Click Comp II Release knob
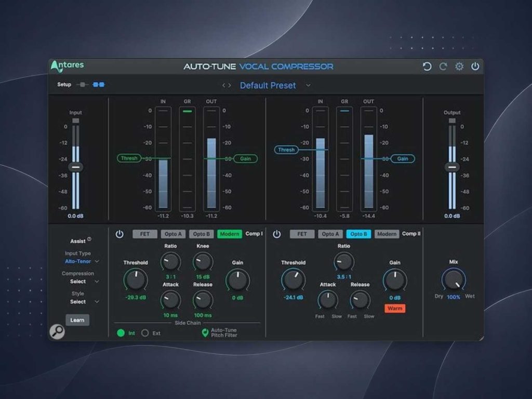The image size is (532, 399). 360,300
